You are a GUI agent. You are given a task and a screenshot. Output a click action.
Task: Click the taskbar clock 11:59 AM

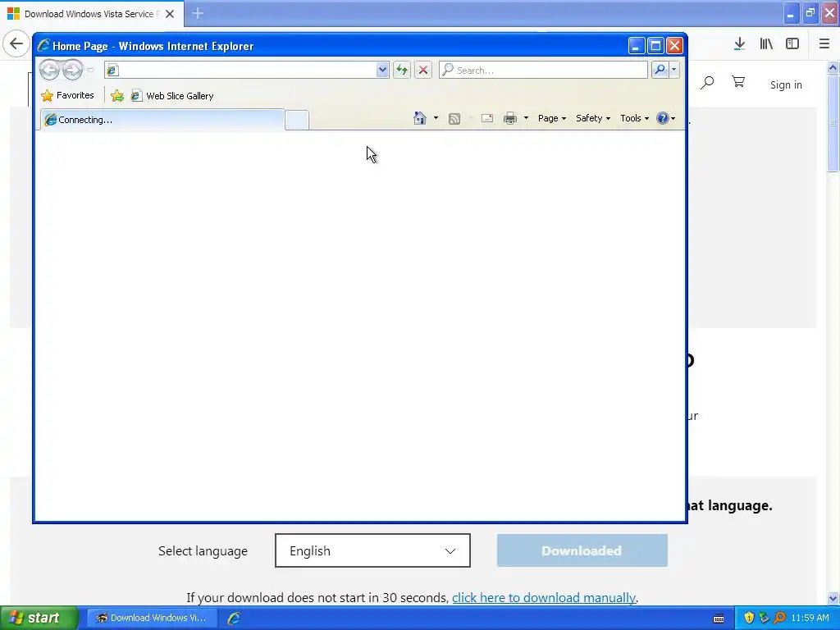[x=810, y=618]
